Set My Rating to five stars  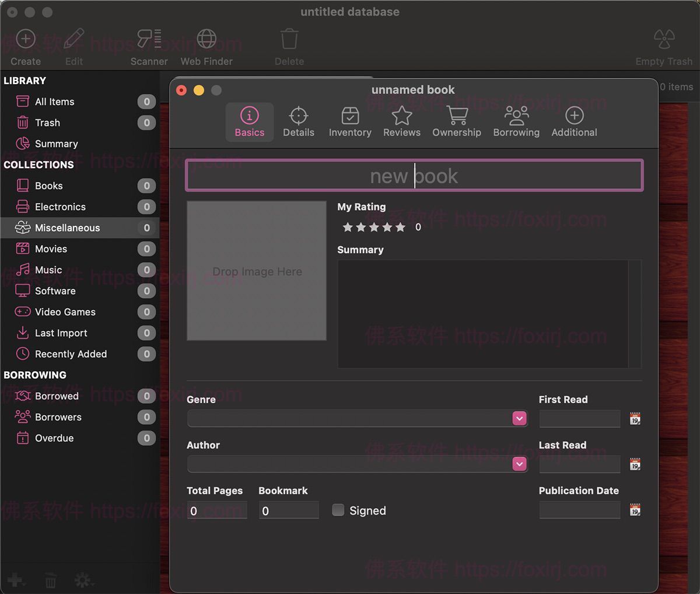click(x=400, y=227)
